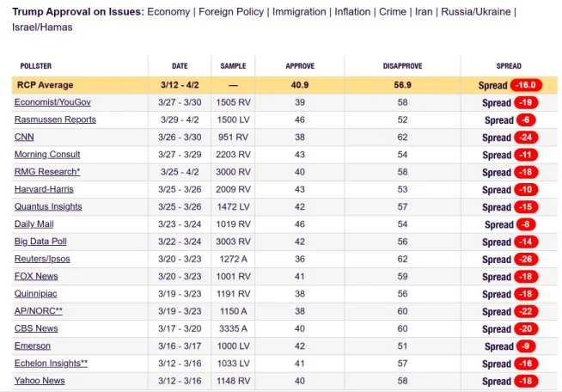Open the Crime approval link

tap(393, 12)
